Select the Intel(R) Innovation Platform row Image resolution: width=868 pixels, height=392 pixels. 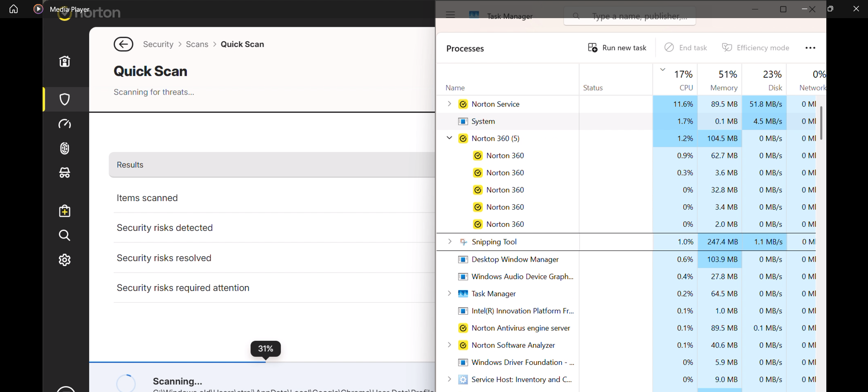coord(626,311)
